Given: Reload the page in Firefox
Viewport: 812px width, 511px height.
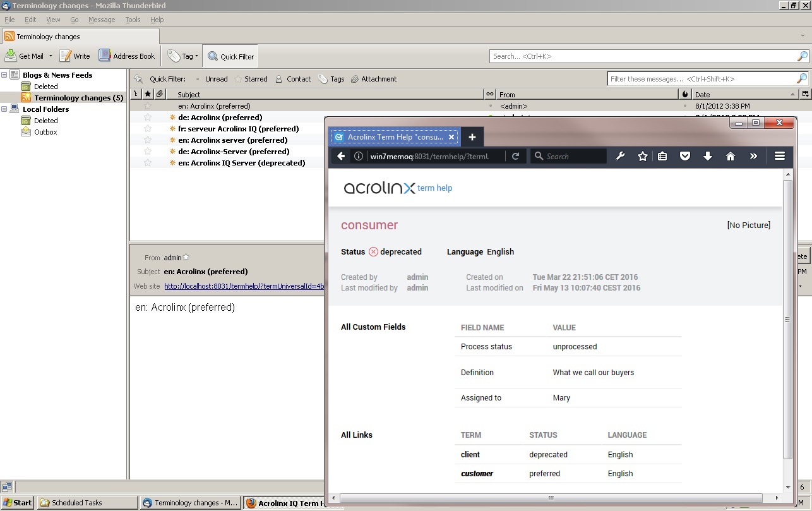Looking at the screenshot, I should [x=515, y=156].
